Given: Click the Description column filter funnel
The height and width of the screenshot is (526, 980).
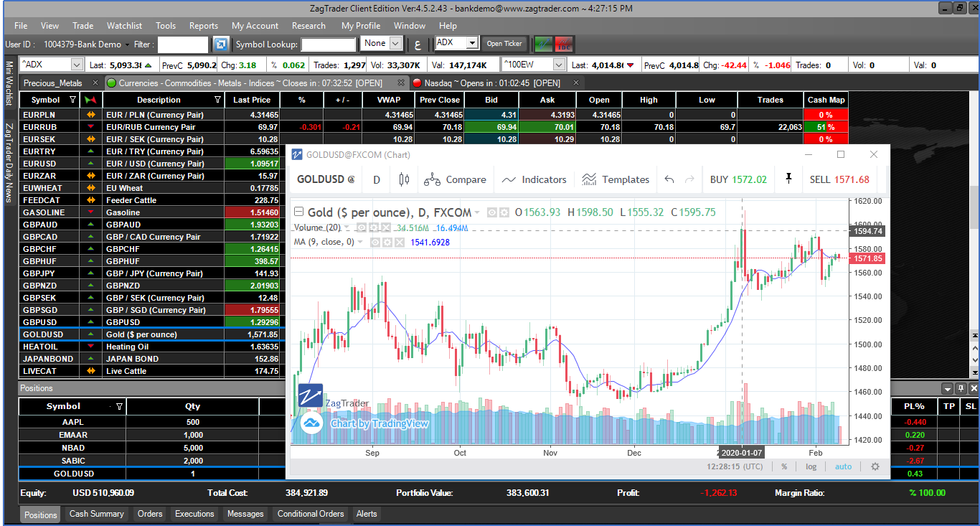Looking at the screenshot, I should [x=218, y=100].
